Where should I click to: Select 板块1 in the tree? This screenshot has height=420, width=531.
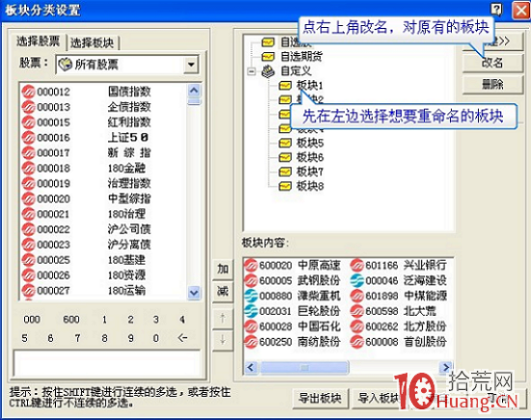[310, 85]
